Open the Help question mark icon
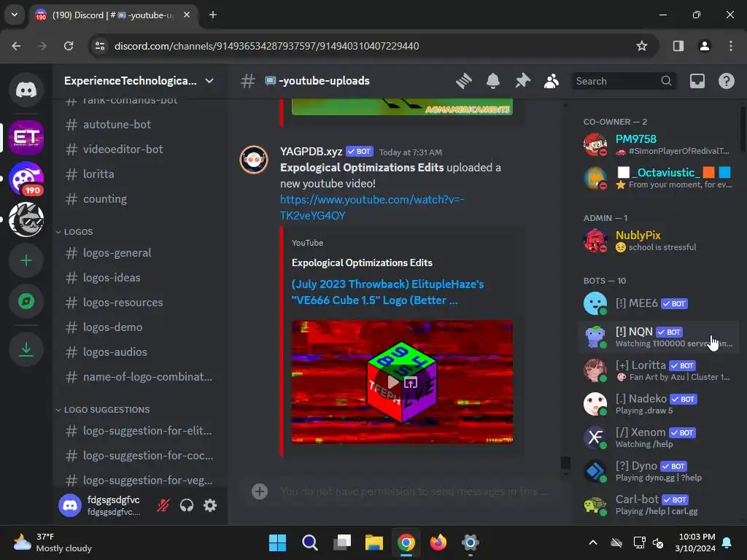The image size is (747, 560). pyautogui.click(x=726, y=81)
